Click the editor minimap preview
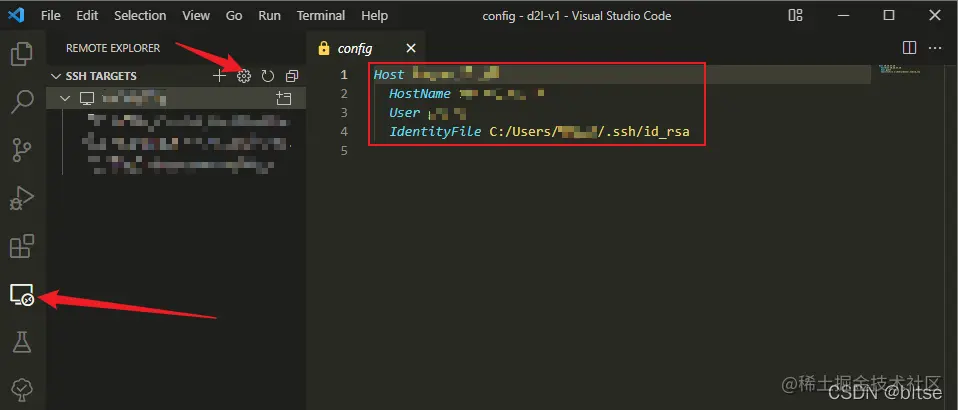Screen dimensions: 958x410 pos(900,69)
